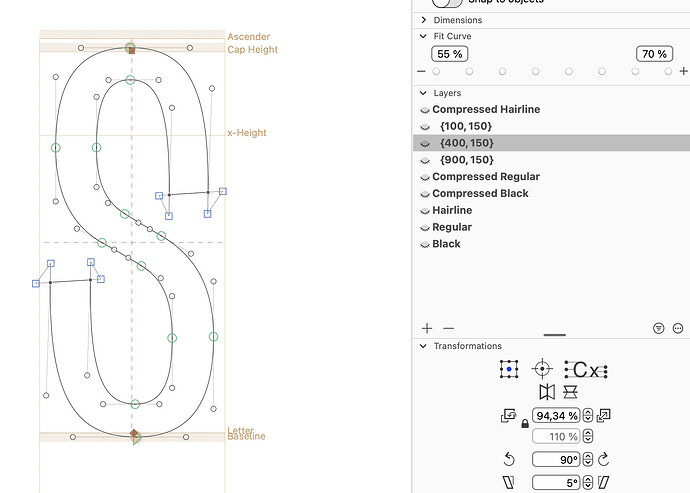Select the metrics alignment origin icon

[585, 369]
